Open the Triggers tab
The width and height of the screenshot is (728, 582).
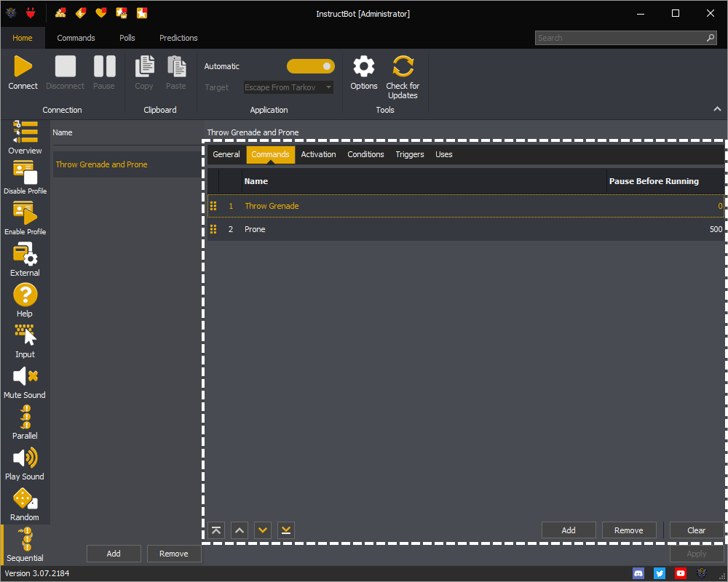(409, 154)
